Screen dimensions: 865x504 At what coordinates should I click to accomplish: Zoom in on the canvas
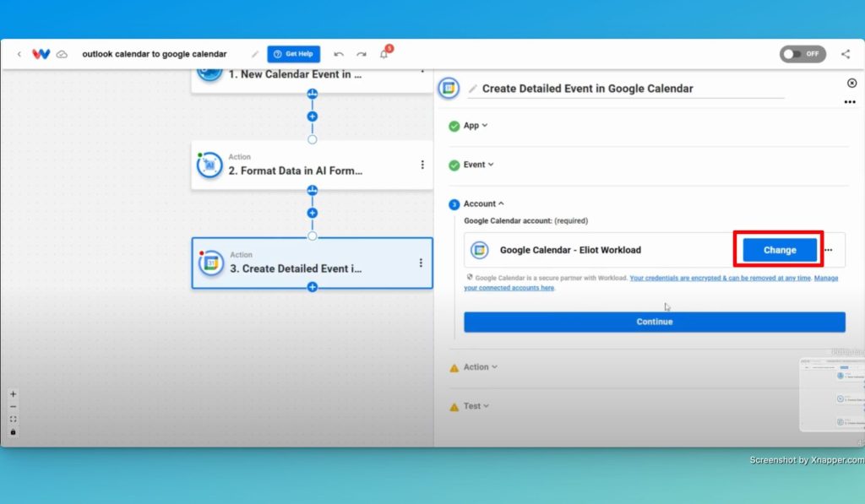(14, 394)
